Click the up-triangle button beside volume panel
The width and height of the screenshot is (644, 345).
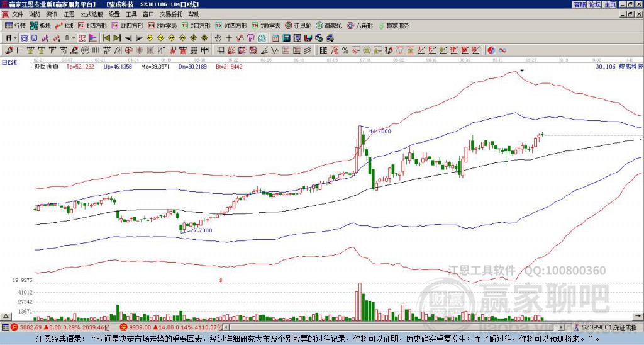6,317
